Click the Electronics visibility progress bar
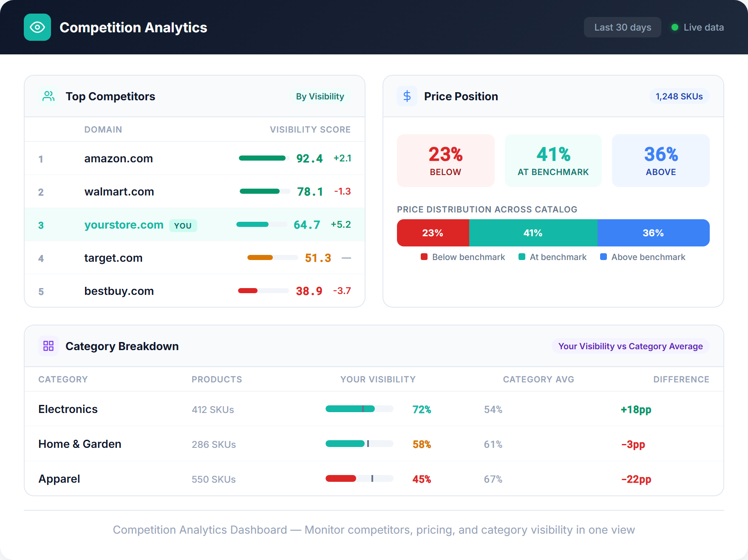 coord(359,409)
